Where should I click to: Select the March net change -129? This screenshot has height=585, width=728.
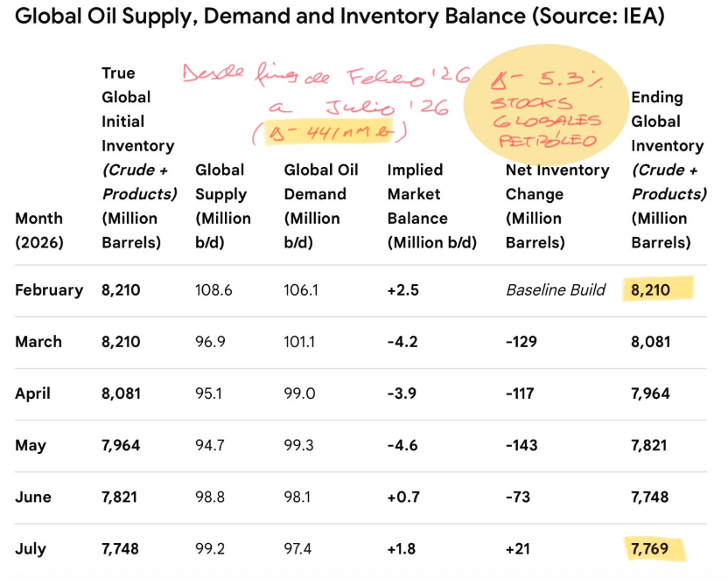521,342
